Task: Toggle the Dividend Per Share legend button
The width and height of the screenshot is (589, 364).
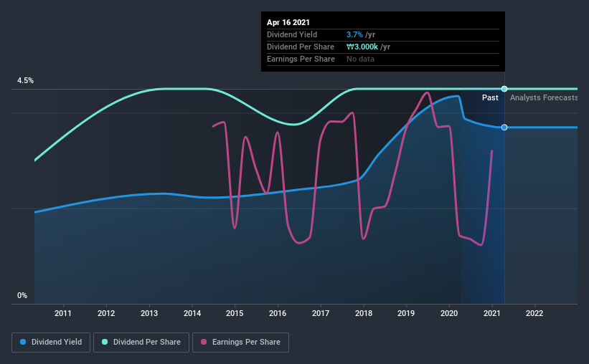Action: [x=141, y=343]
